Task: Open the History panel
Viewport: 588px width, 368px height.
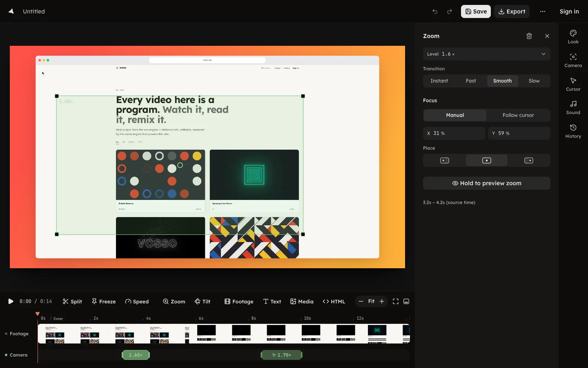Action: pos(573,131)
